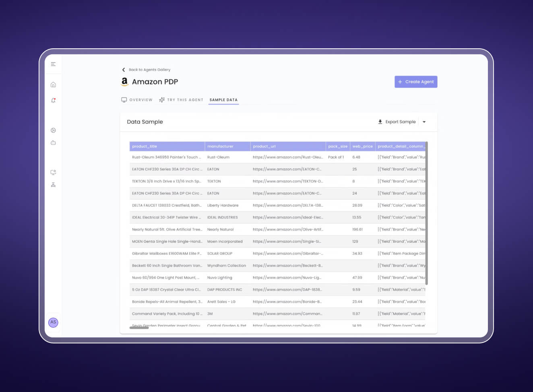Go to the Home icon in the sidebar
The width and height of the screenshot is (533, 392).
tap(53, 85)
